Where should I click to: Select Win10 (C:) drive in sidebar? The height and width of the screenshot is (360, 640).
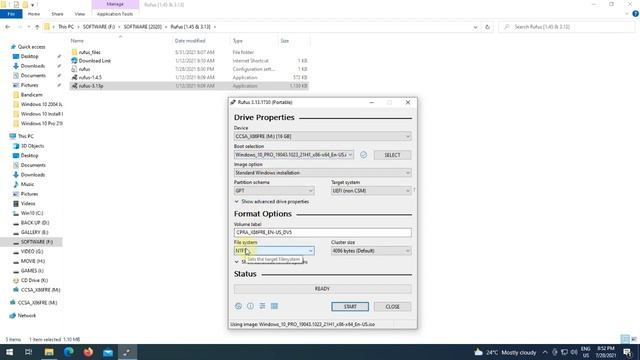32,213
